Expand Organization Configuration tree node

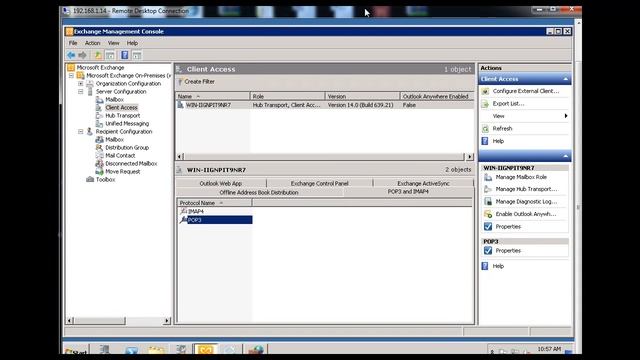pyautogui.click(x=80, y=84)
